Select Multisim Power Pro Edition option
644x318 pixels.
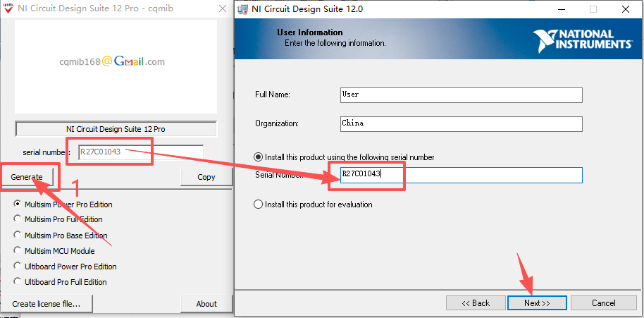(x=18, y=204)
